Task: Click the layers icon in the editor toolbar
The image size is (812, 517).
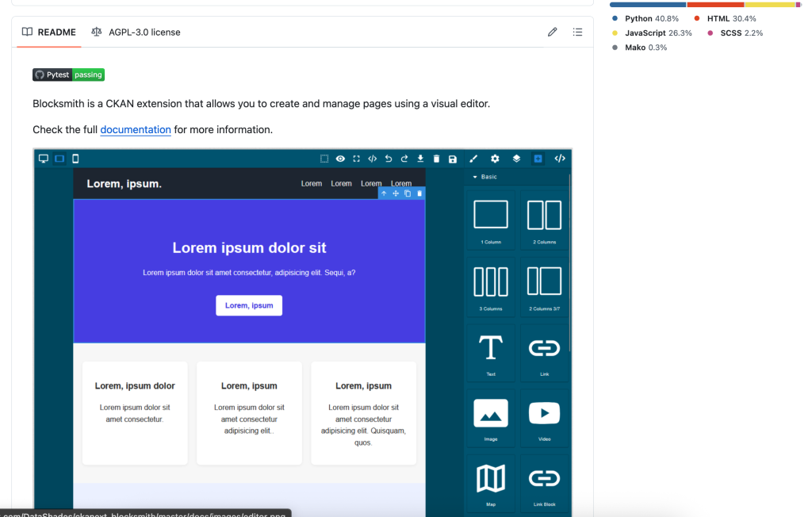Action: [x=515, y=159]
